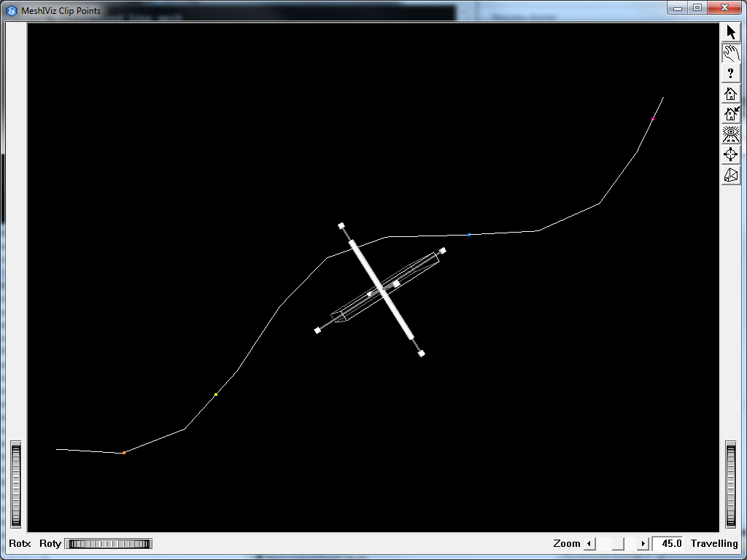Image resolution: width=747 pixels, height=560 pixels.
Task: Select the pick arrow mode icon
Action: click(731, 32)
